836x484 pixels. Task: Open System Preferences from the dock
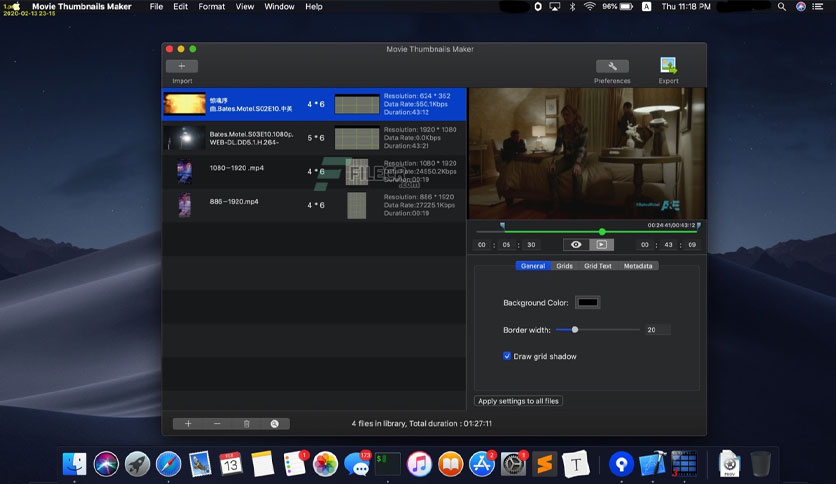tap(513, 463)
